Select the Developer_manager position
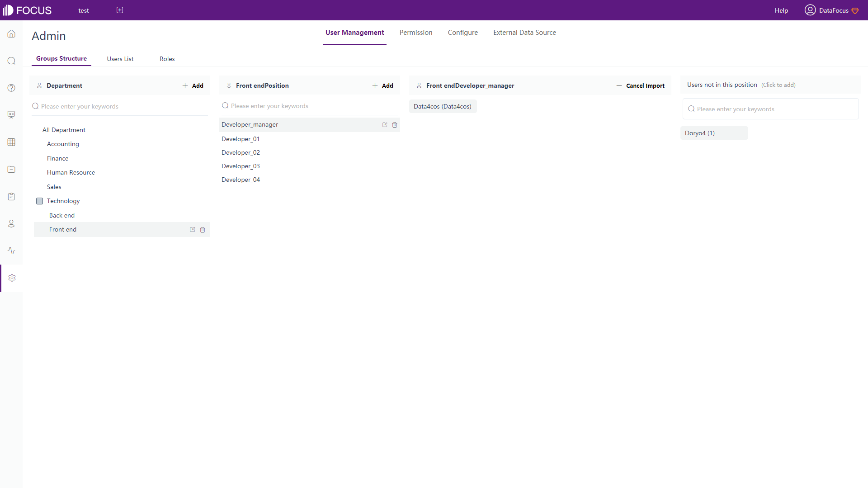This screenshot has width=868, height=488. (310, 125)
